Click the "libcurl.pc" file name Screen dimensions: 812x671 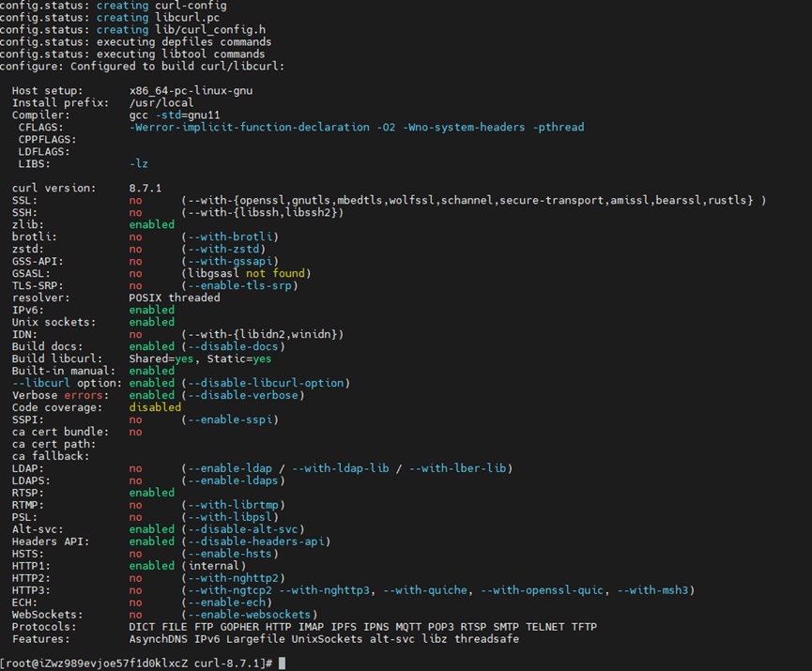(188, 18)
